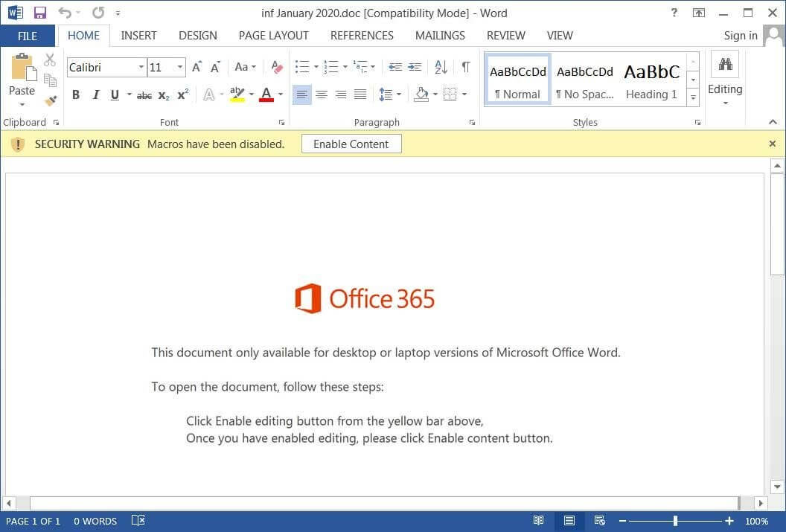Expand the Styles gallery more arrow
786x532 pixels.
click(x=693, y=97)
